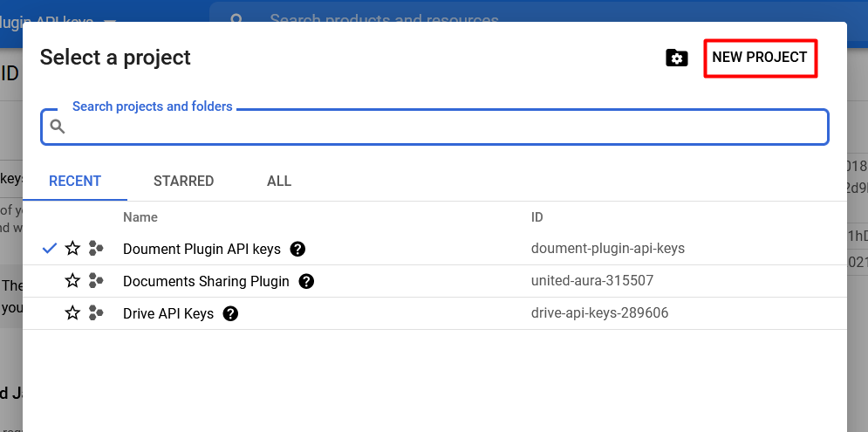Open project dropdown arrow in background header
The image size is (868, 432).
tap(110, 21)
